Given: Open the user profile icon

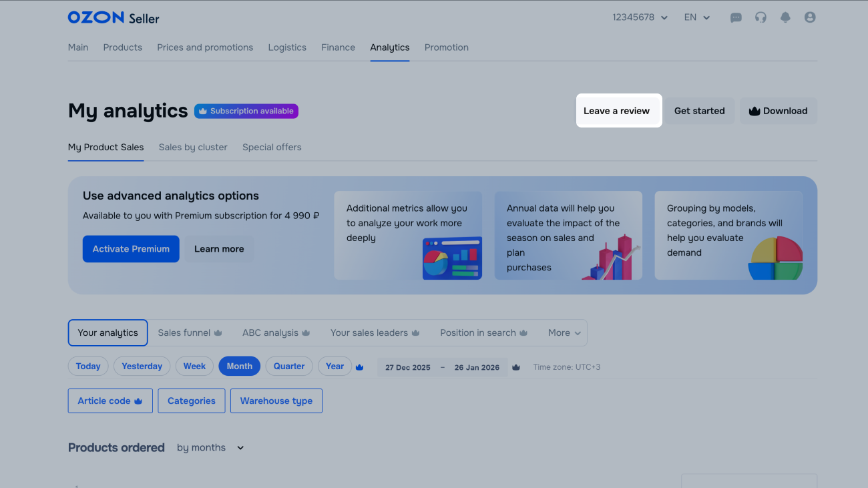Looking at the screenshot, I should click(810, 18).
